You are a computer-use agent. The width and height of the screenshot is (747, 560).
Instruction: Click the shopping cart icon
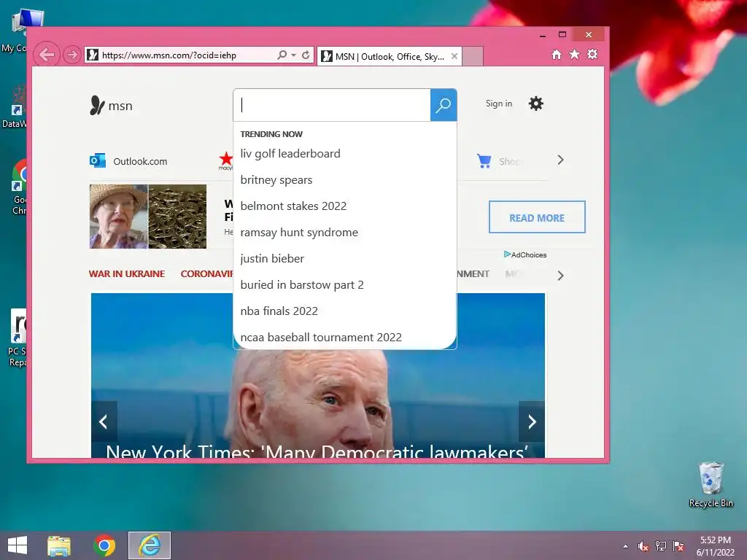click(x=484, y=161)
